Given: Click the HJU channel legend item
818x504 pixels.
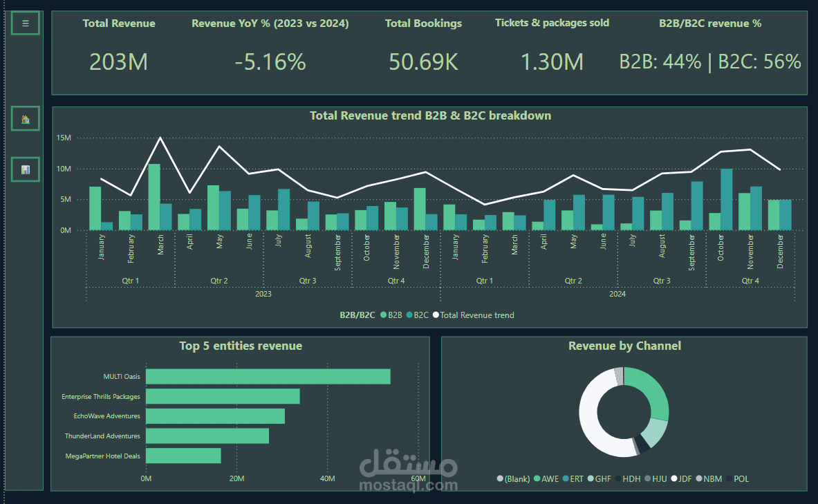Looking at the screenshot, I should 656,479.
